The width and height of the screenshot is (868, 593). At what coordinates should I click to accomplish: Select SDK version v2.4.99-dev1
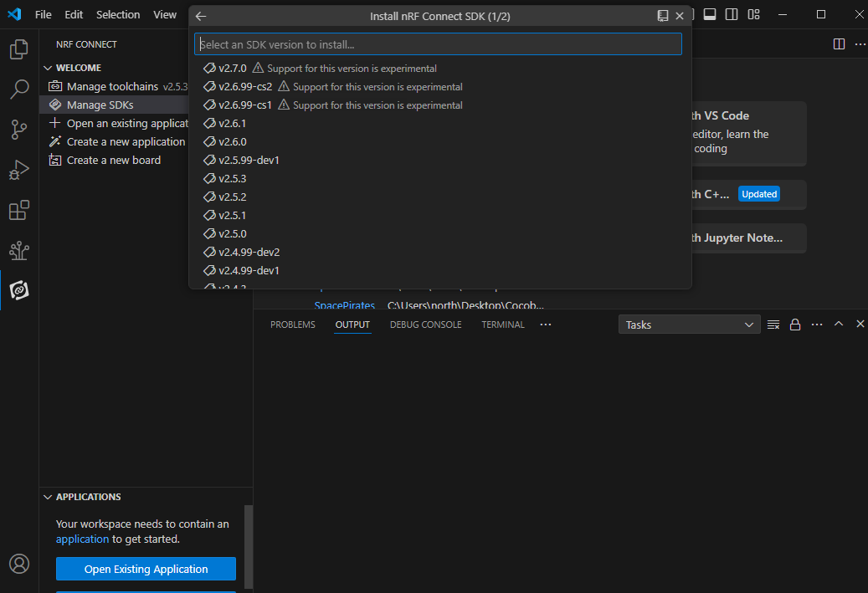click(x=440, y=270)
